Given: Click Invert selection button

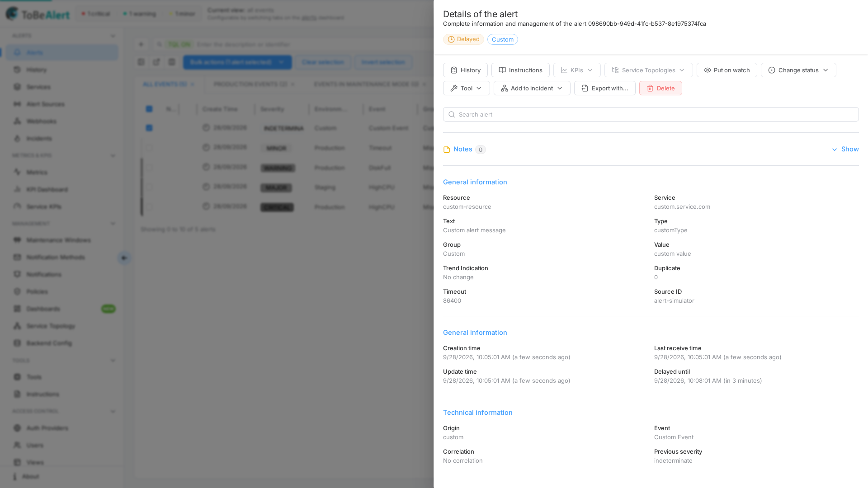Looking at the screenshot, I should [383, 62].
